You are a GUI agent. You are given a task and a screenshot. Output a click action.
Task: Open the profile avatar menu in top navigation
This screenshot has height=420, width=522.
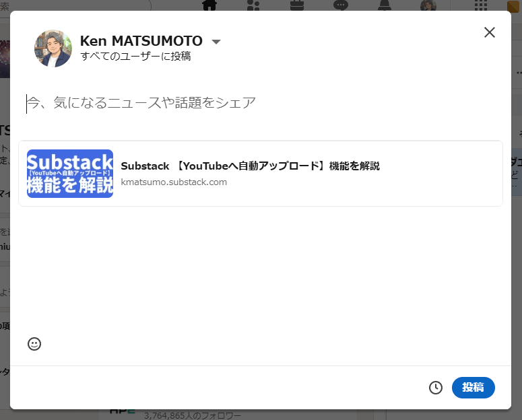[428, 5]
